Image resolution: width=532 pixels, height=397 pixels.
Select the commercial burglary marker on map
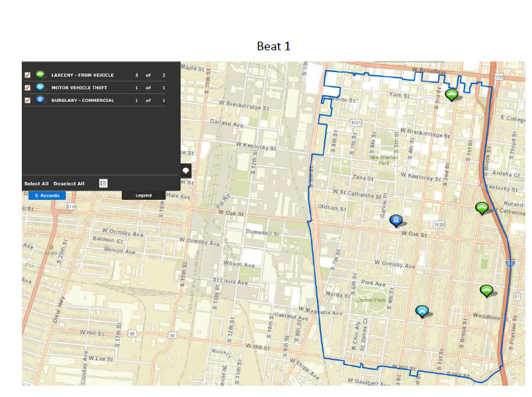[396, 220]
